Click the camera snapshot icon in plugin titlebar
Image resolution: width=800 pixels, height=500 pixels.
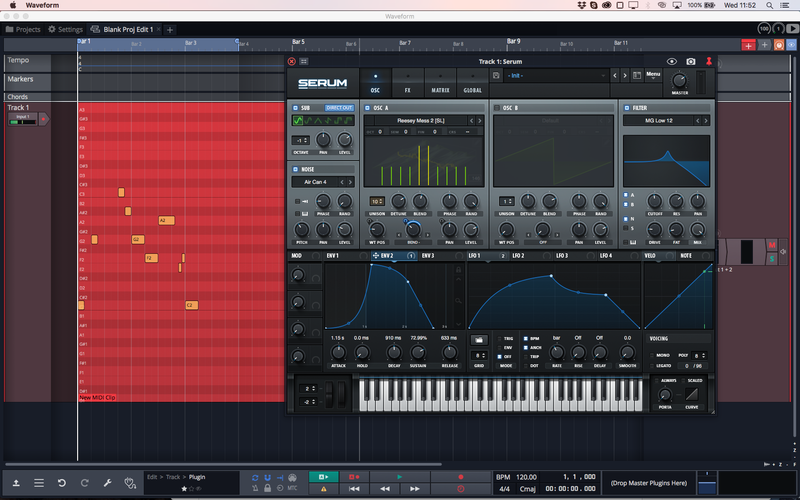coord(690,61)
